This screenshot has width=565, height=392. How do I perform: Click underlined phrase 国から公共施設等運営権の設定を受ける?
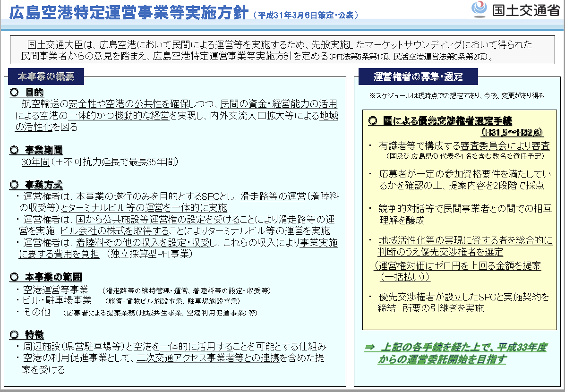tap(157, 220)
